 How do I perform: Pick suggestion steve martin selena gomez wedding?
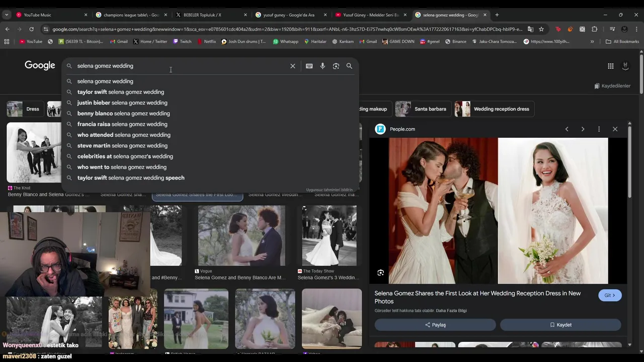pos(210,146)
